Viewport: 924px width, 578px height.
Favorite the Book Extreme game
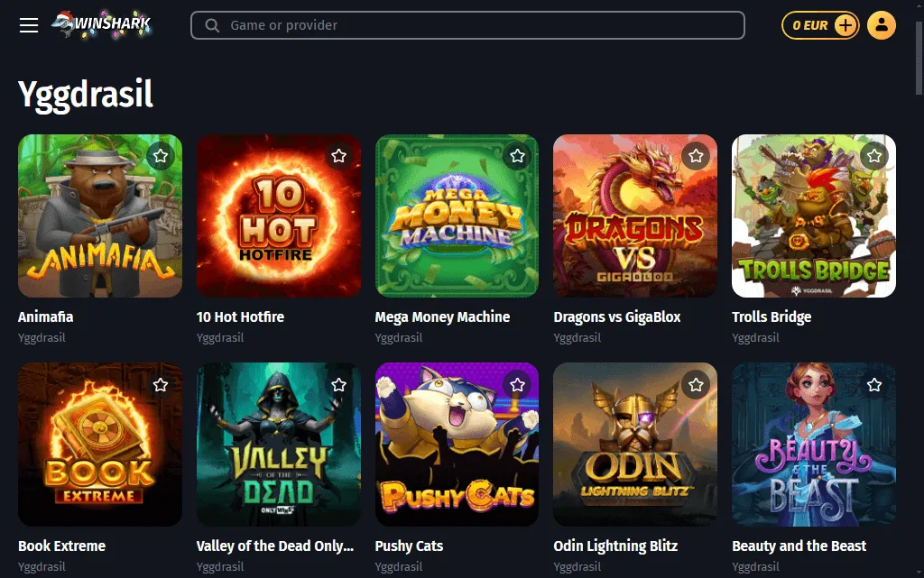point(161,385)
